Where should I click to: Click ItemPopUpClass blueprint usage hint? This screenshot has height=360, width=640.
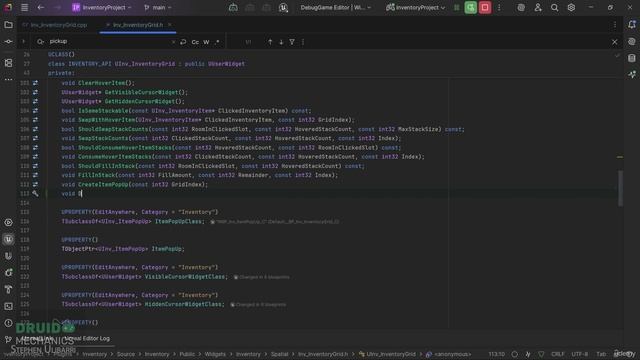275,222
